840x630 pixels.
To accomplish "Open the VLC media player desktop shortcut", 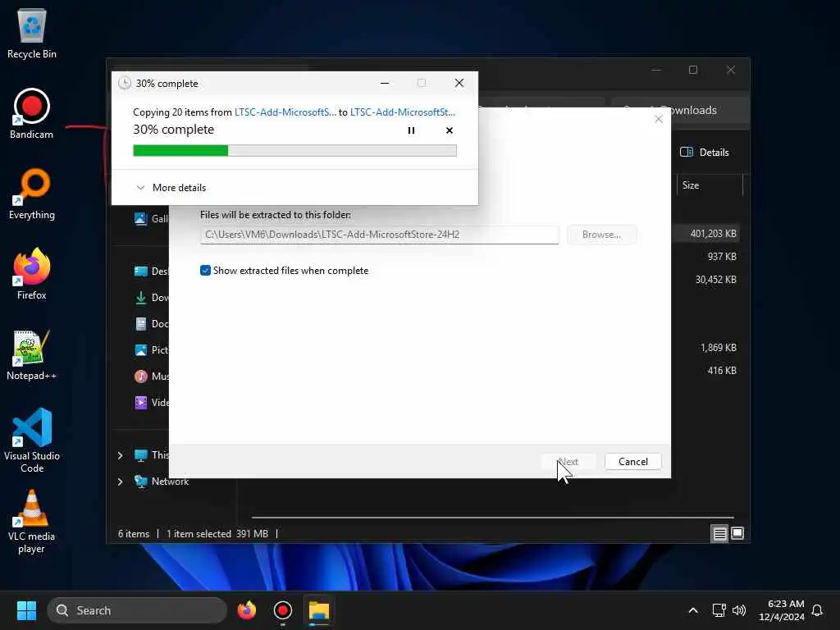I will (32, 522).
